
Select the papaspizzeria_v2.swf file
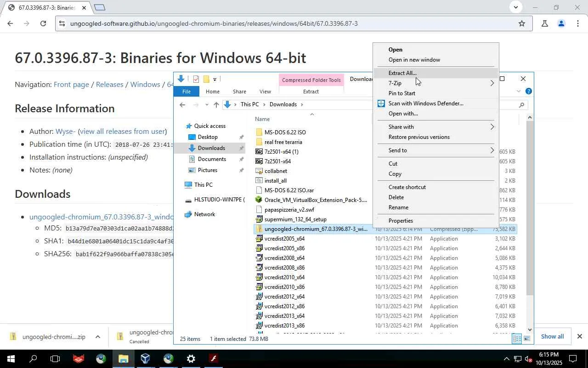point(289,210)
